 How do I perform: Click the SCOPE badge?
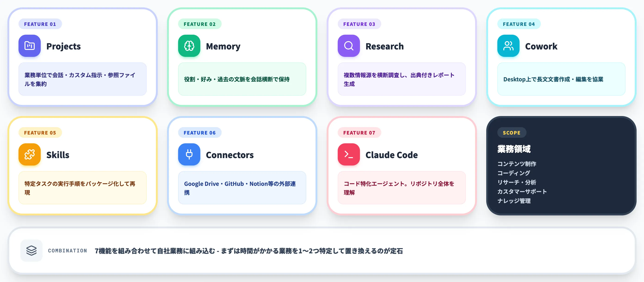click(x=511, y=133)
